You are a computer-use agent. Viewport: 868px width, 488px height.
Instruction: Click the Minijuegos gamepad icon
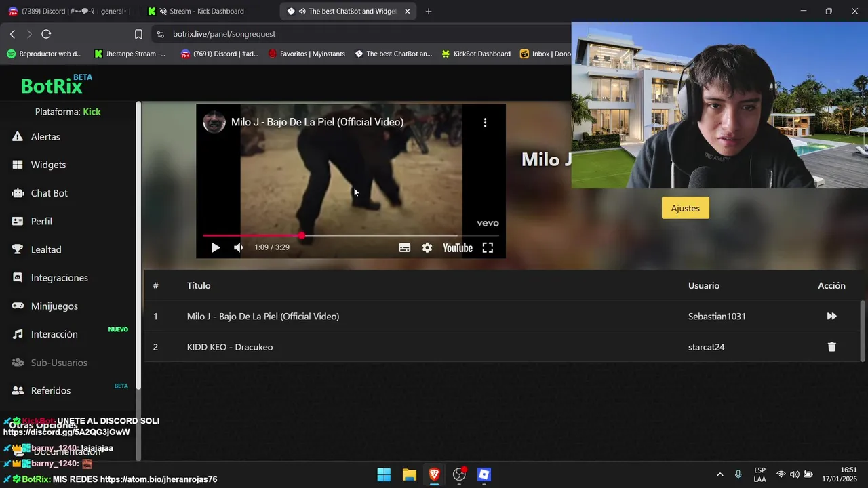tap(18, 306)
